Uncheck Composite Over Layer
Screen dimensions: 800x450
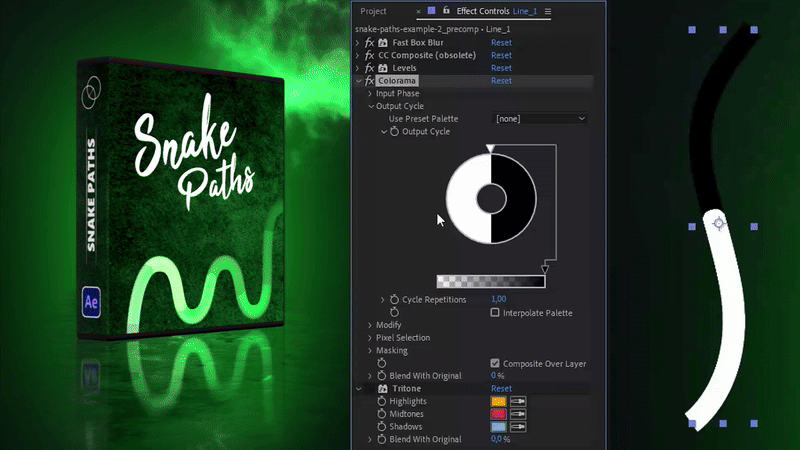pyautogui.click(x=495, y=364)
